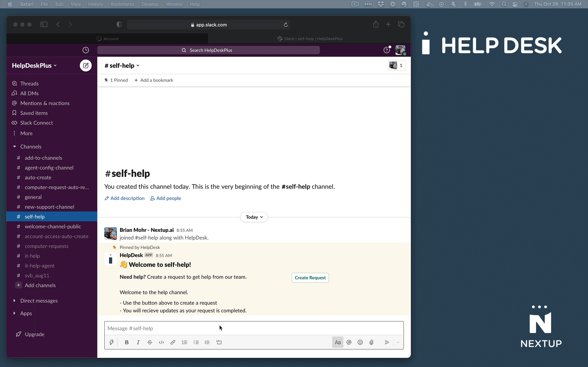Mention someone with the @ icon
588x367 pixels.
(349, 342)
